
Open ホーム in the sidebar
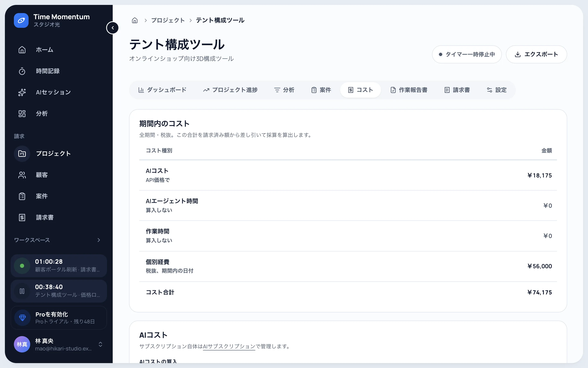tap(59, 50)
